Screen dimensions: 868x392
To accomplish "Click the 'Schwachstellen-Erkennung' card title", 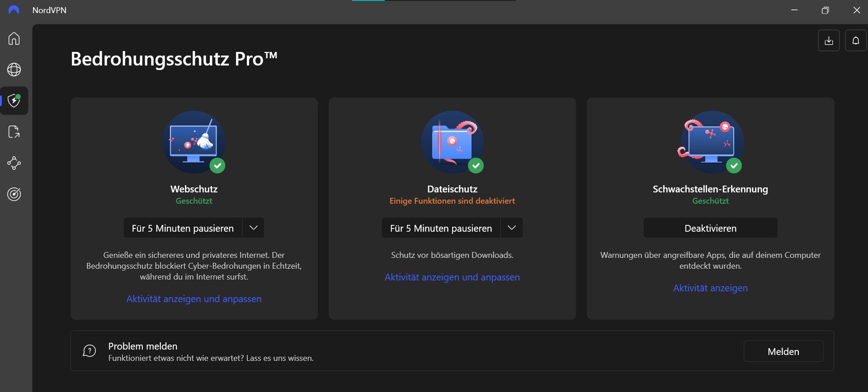I will pyautogui.click(x=710, y=189).
